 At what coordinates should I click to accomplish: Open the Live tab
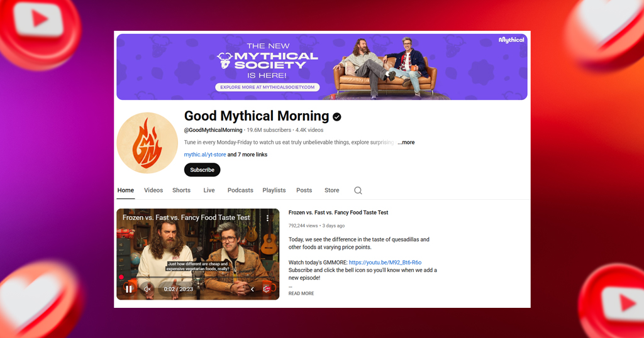pos(209,190)
